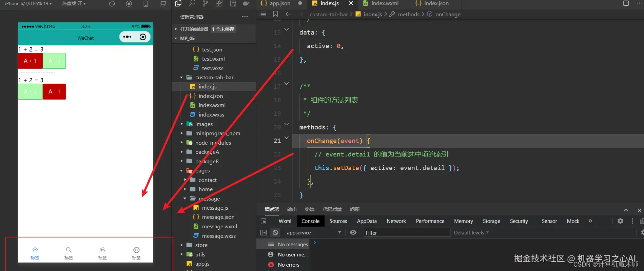This screenshot has height=271, width=644.
Task: Switch to the Network debugger tab
Action: [396, 221]
